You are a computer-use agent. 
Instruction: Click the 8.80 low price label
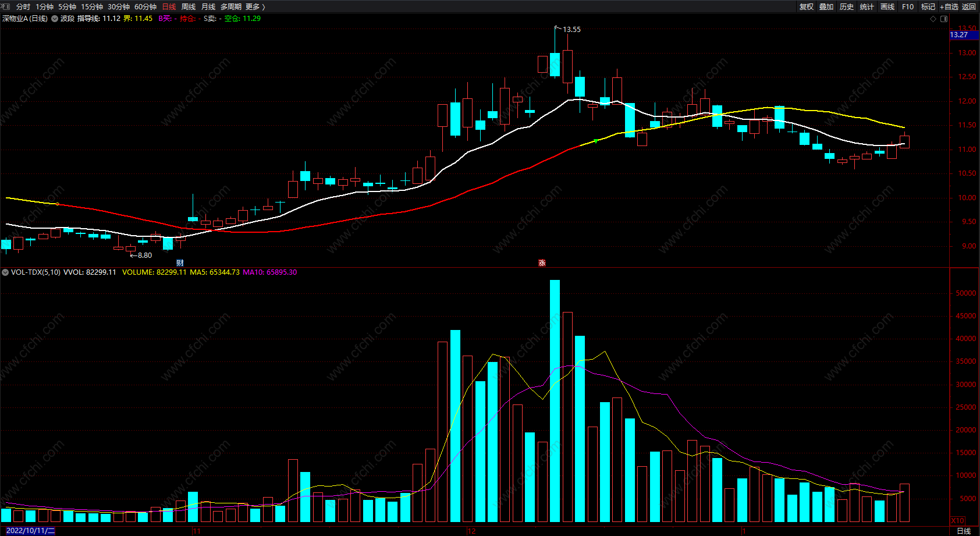coord(145,255)
